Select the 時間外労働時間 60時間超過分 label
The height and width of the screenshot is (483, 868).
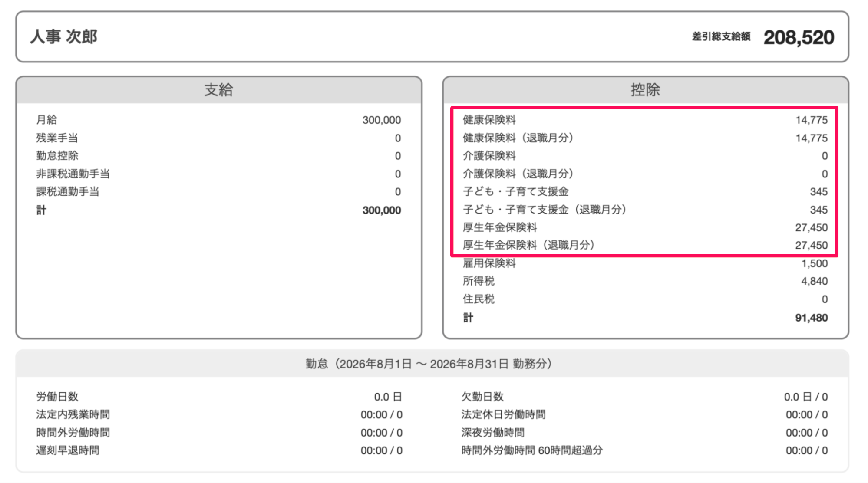532,450
